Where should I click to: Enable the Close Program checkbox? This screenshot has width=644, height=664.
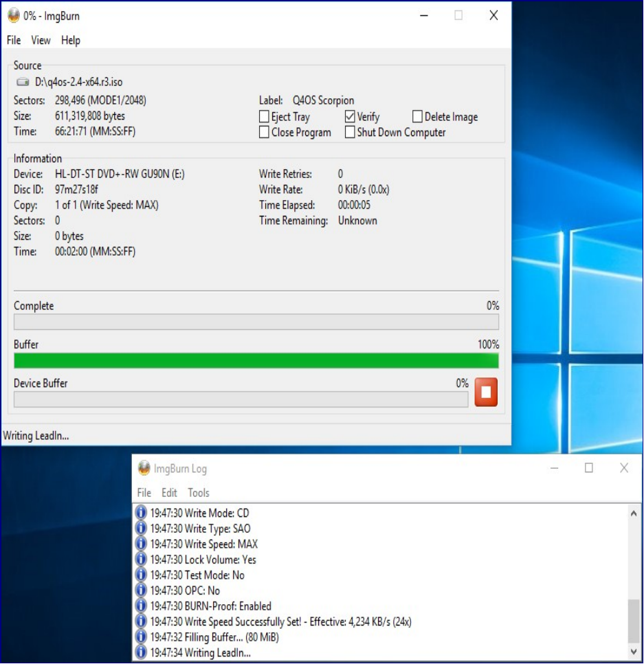click(x=264, y=133)
